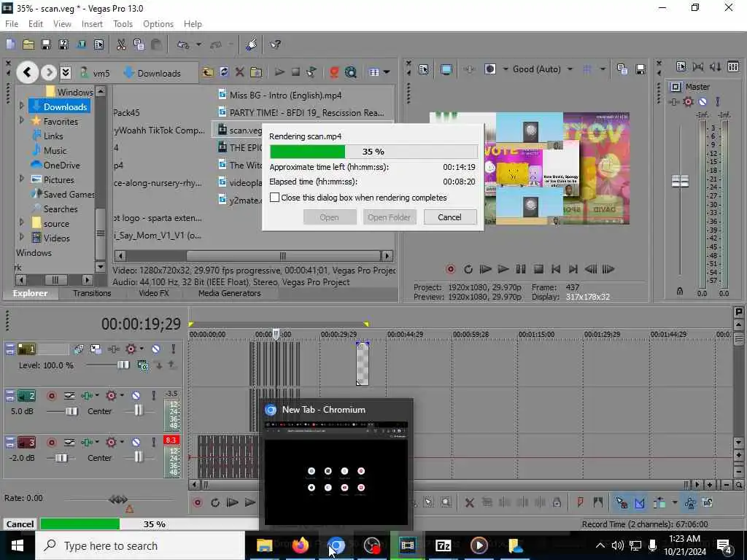Click the Undo arrow icon

(x=183, y=44)
